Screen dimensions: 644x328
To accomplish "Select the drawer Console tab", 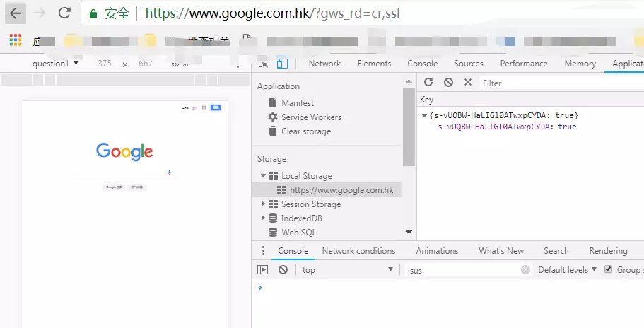I will [293, 251].
